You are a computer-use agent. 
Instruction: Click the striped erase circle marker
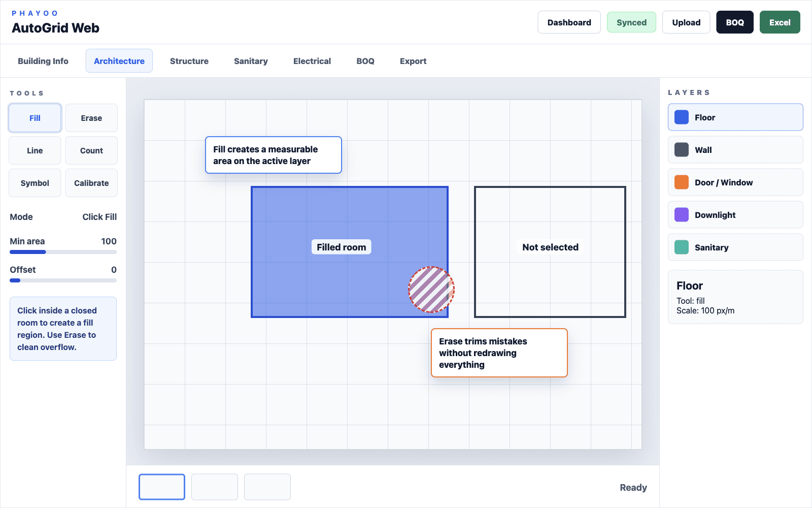click(x=431, y=290)
